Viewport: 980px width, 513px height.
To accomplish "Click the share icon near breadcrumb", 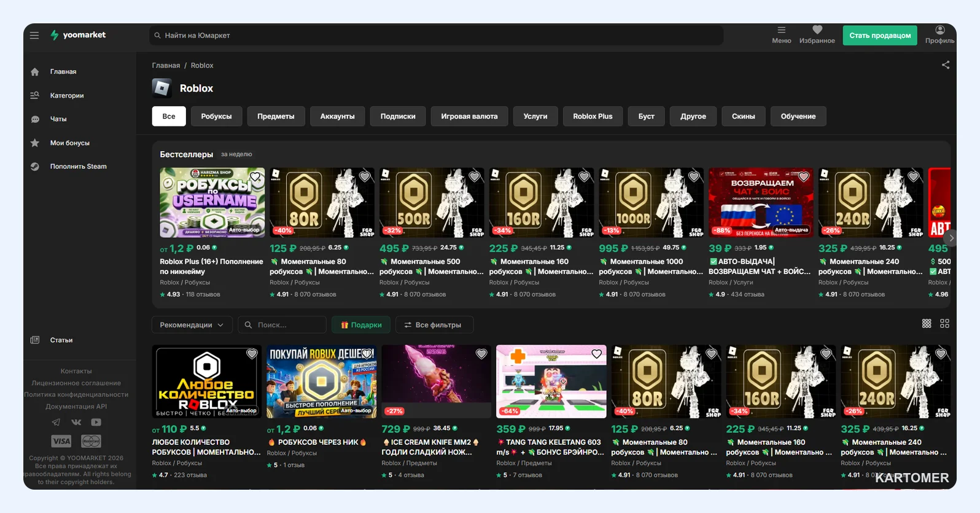I will (945, 65).
